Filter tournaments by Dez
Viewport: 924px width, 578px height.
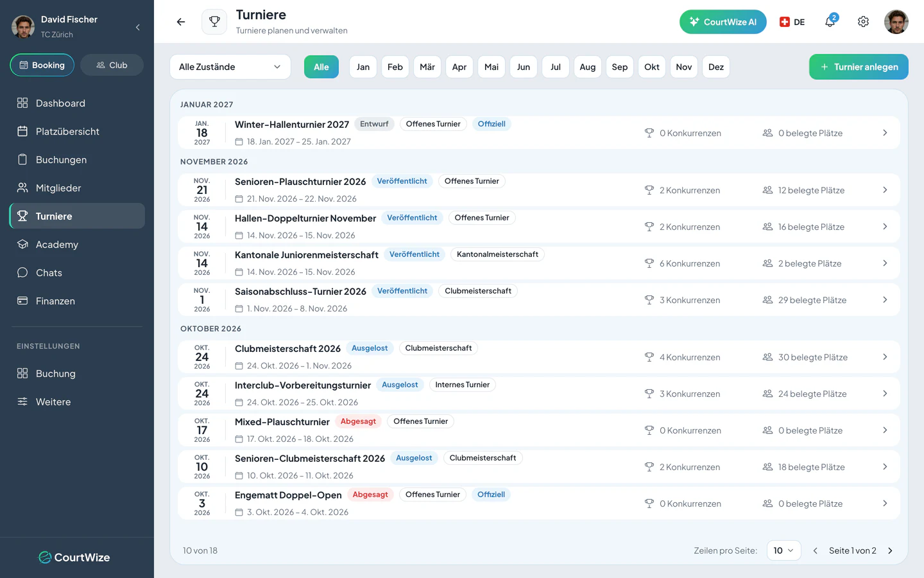[716, 67]
